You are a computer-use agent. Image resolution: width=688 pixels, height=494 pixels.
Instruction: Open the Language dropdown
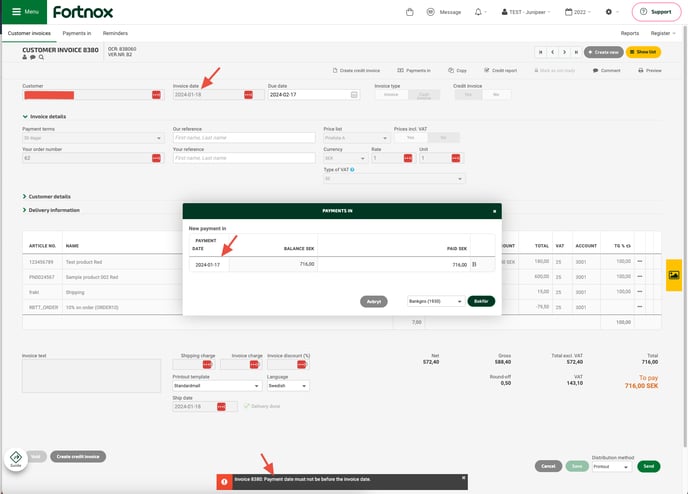(288, 386)
